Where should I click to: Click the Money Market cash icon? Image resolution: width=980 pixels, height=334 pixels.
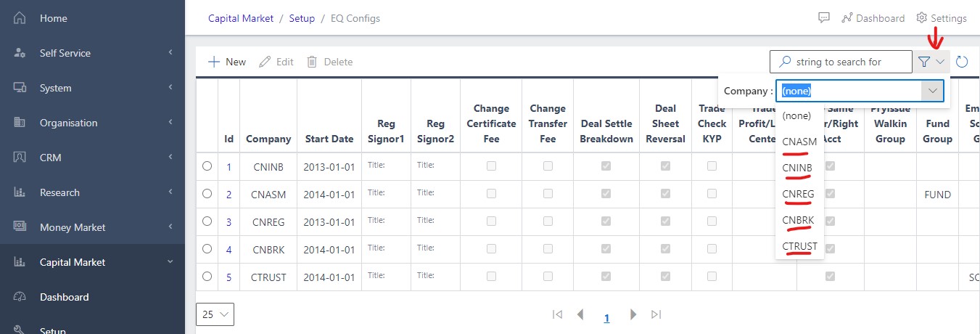pyautogui.click(x=20, y=227)
